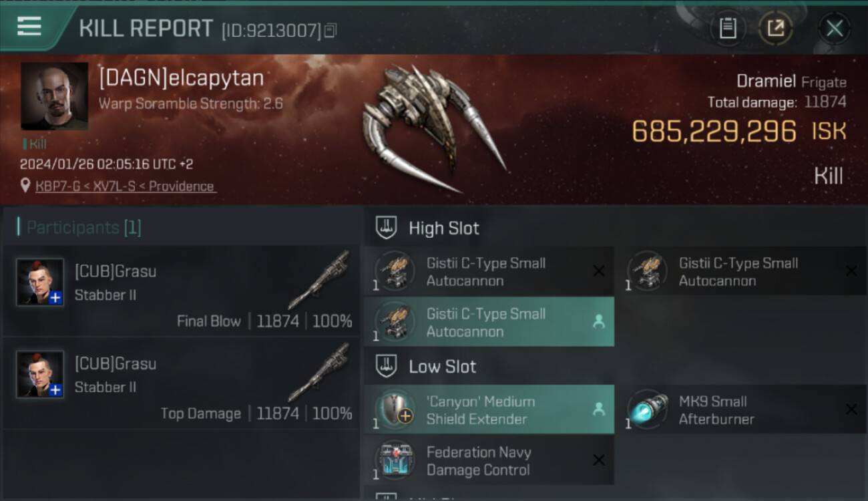The image size is (868, 501).
Task: Close the kill report window
Action: pos(834,28)
